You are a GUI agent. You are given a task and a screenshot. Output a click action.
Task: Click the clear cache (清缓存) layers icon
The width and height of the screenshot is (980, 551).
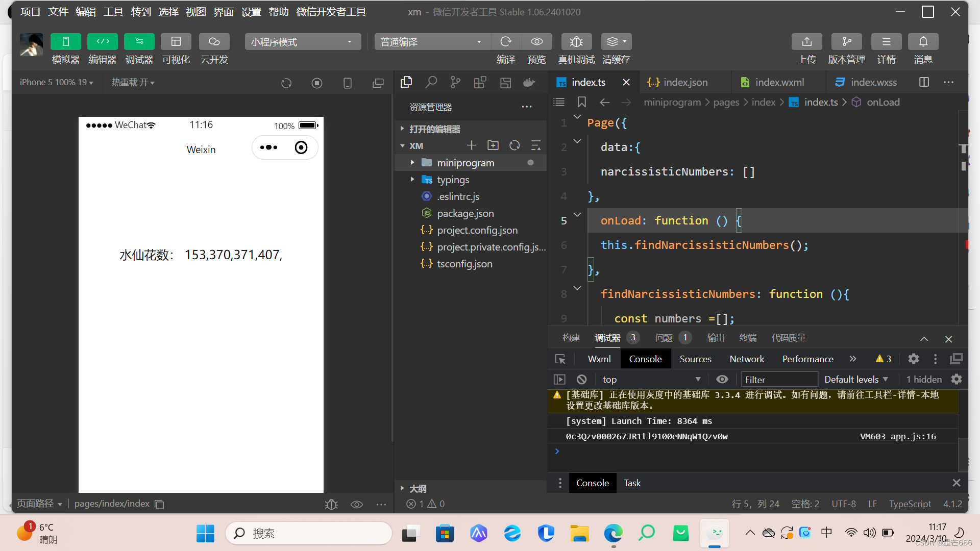point(613,42)
